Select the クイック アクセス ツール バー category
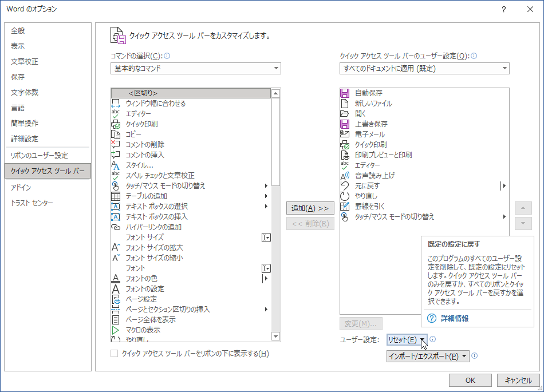This screenshot has height=392, width=544. tap(48, 171)
